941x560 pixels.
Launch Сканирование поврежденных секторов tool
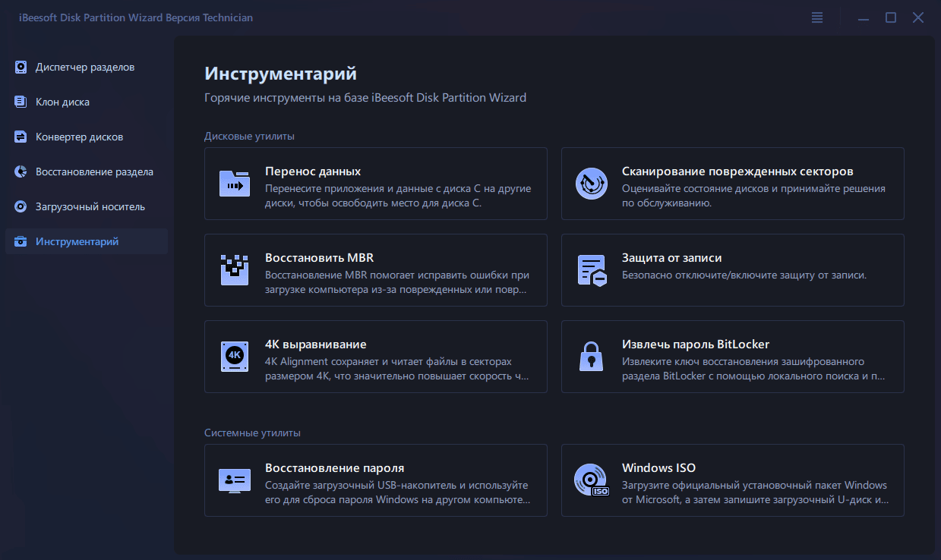coord(737,171)
